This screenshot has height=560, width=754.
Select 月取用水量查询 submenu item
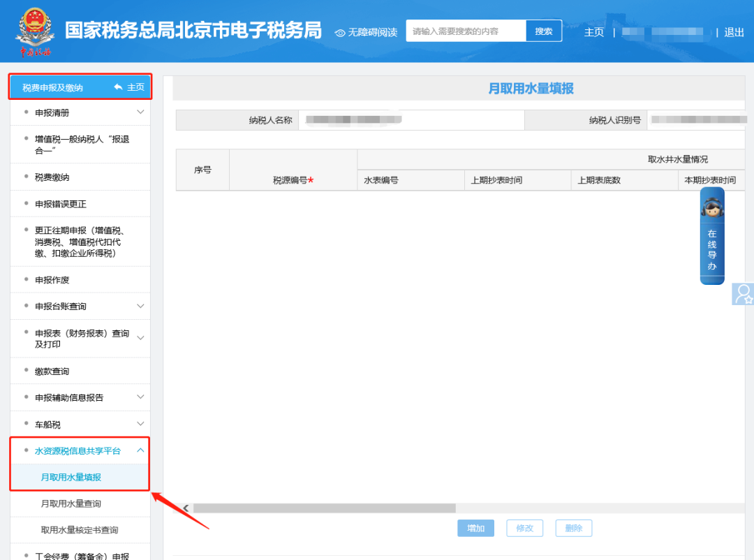coord(80,503)
